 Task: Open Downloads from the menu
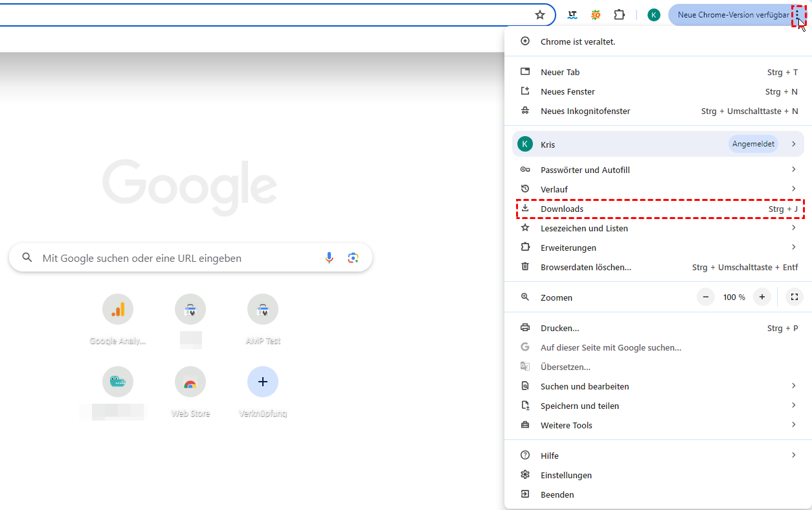pyautogui.click(x=658, y=209)
